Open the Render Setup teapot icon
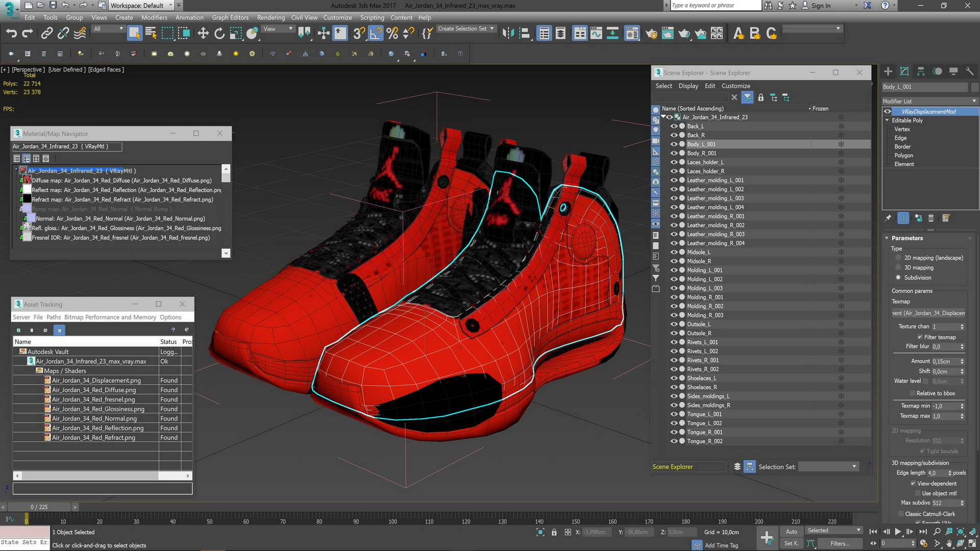Screen dimensions: 980x551 coord(651,34)
